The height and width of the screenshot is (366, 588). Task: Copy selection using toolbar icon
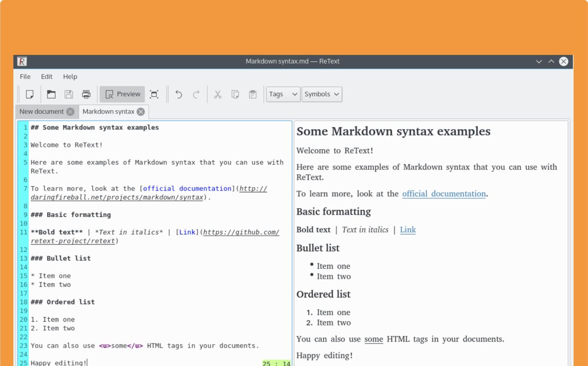235,94
